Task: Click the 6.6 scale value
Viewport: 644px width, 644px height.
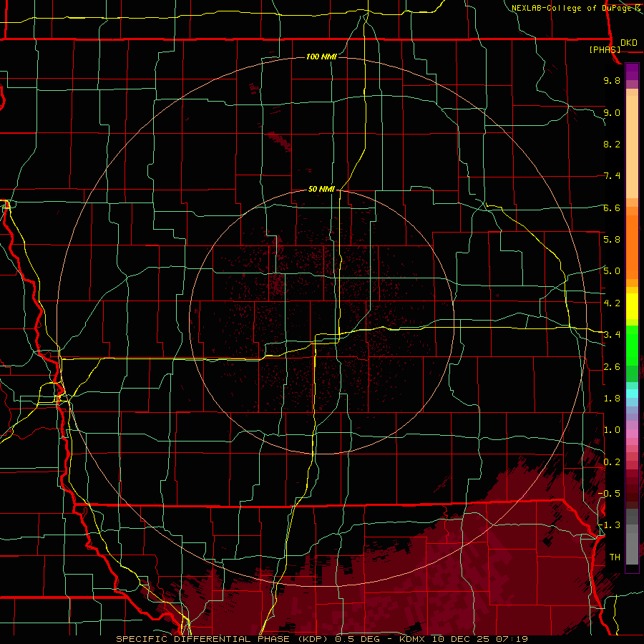Action: click(x=612, y=208)
